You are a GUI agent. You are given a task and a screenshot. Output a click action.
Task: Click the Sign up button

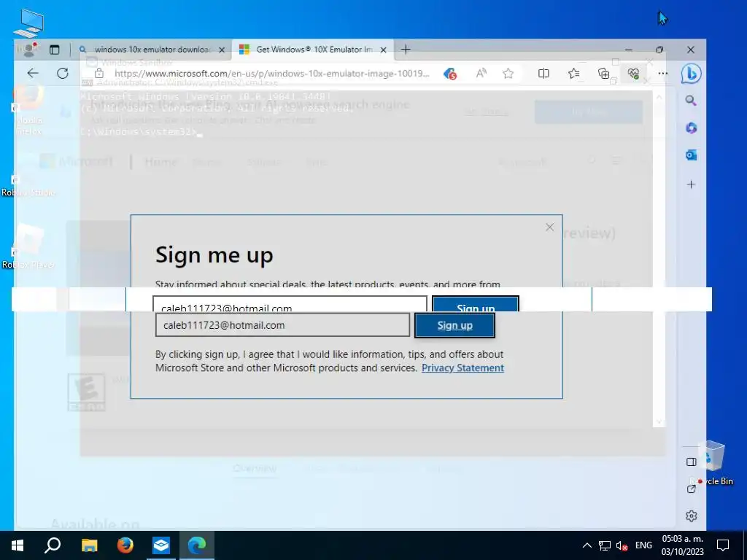tap(455, 325)
